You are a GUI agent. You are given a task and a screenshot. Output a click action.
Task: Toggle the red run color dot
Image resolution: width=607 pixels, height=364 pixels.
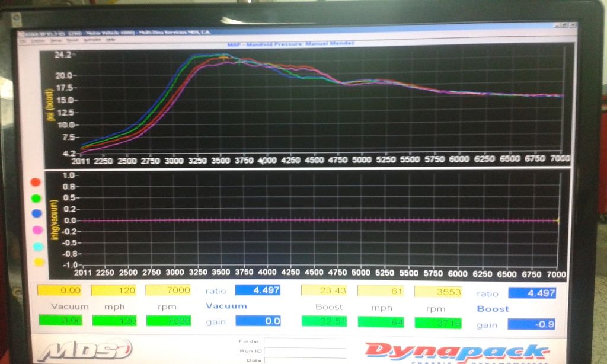36,182
